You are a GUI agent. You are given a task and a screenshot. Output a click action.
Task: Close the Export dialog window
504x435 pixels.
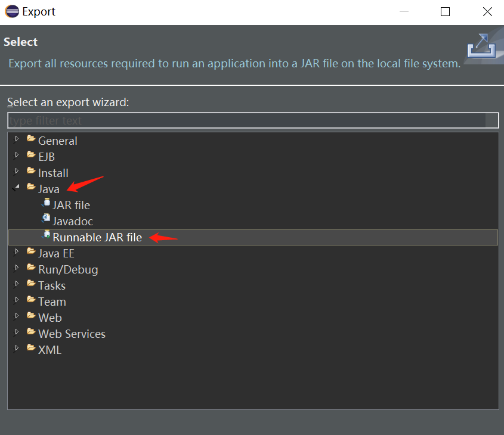tap(488, 12)
